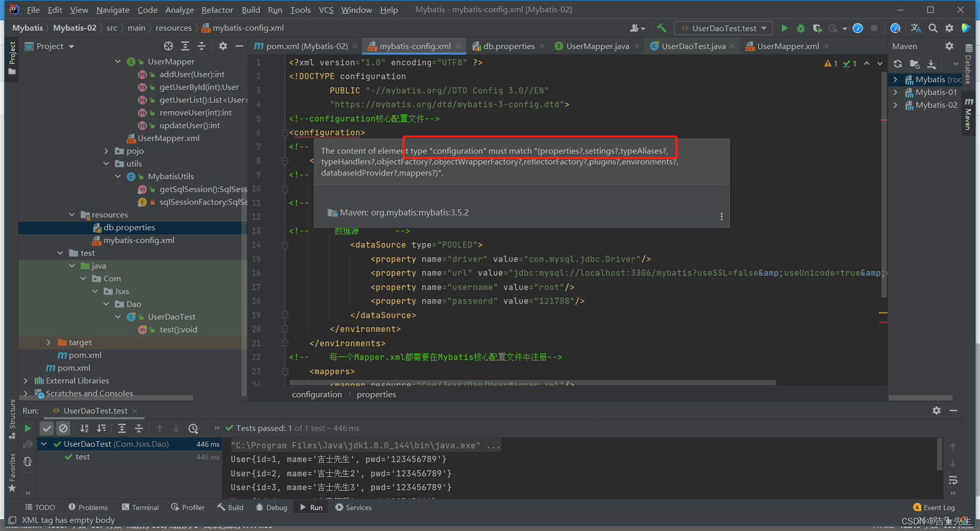The height and width of the screenshot is (531, 980).
Task: Click the yellow warning marker on error stripe
Action: 883,312
